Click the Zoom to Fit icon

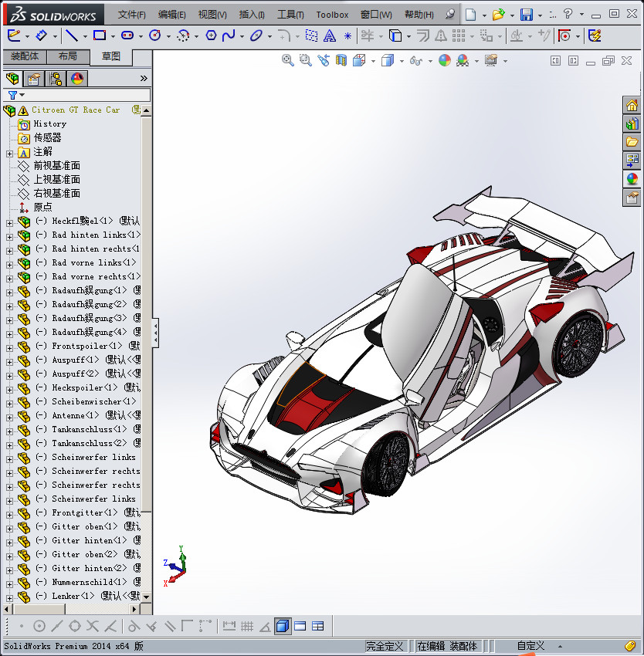coord(288,60)
